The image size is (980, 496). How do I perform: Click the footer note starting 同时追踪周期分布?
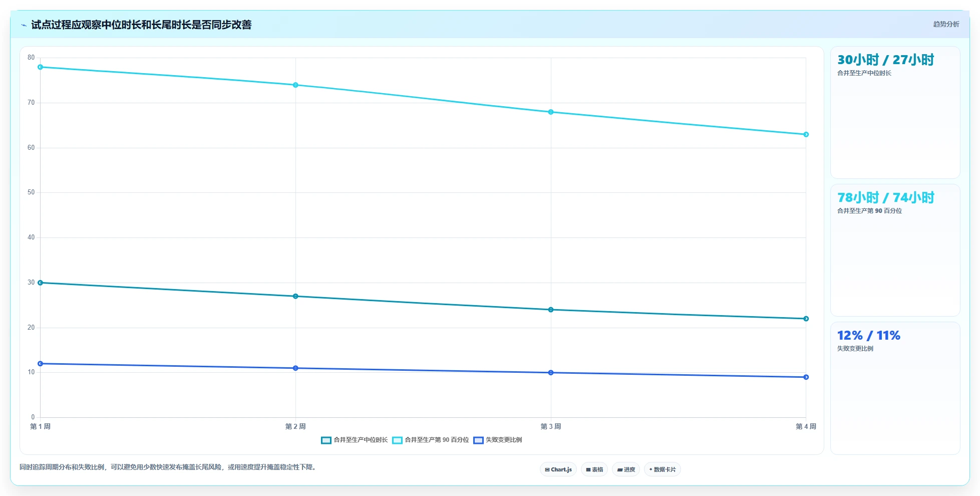tap(169, 467)
